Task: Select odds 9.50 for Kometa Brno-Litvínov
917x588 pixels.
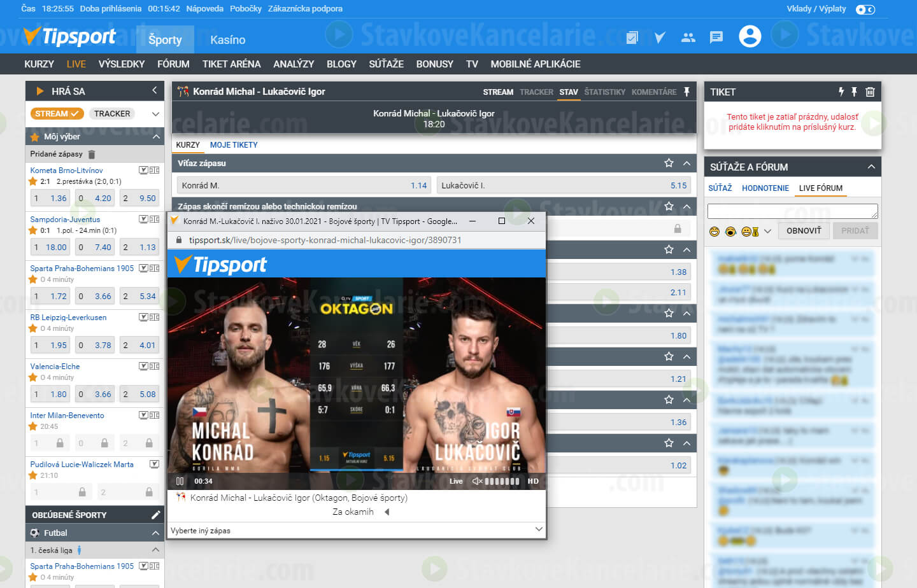Action: (141, 198)
